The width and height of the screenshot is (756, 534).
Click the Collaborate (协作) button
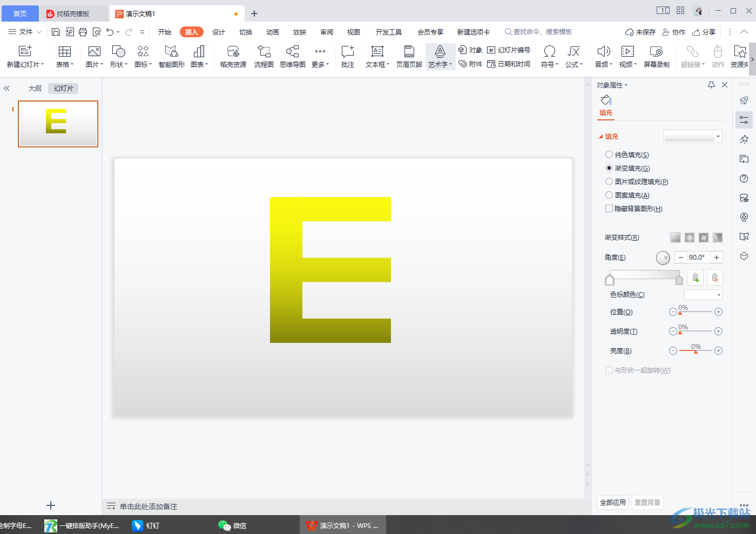click(x=674, y=32)
